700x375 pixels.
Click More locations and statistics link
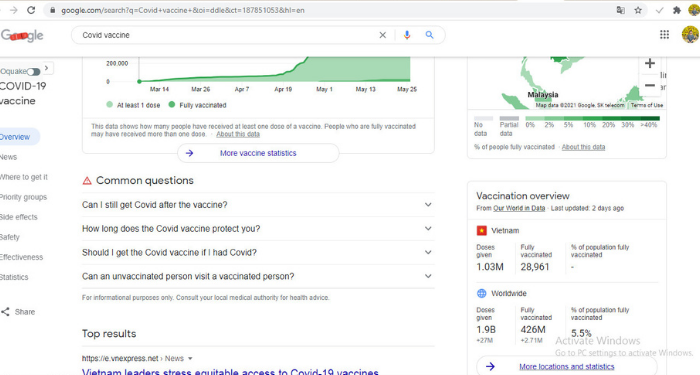coord(567,367)
